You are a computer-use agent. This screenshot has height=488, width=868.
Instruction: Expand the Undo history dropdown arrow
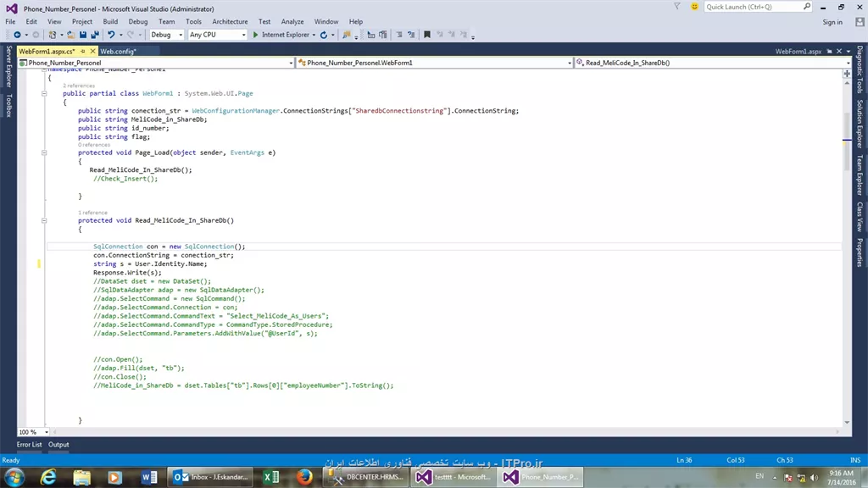point(120,35)
